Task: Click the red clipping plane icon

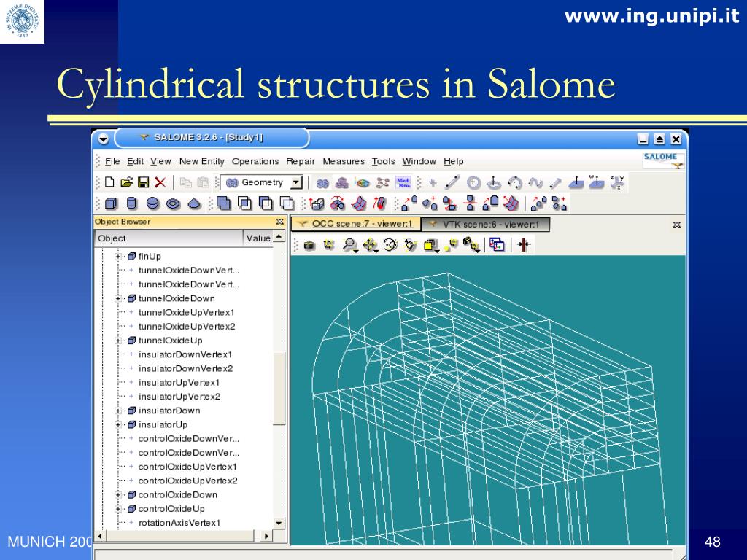Action: point(524,245)
